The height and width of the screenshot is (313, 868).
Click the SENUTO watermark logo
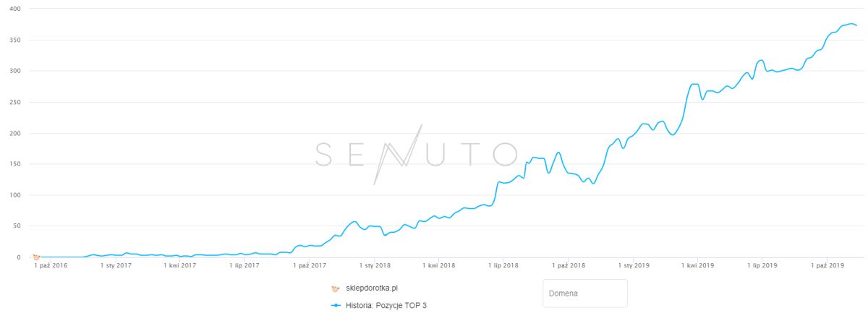416,154
